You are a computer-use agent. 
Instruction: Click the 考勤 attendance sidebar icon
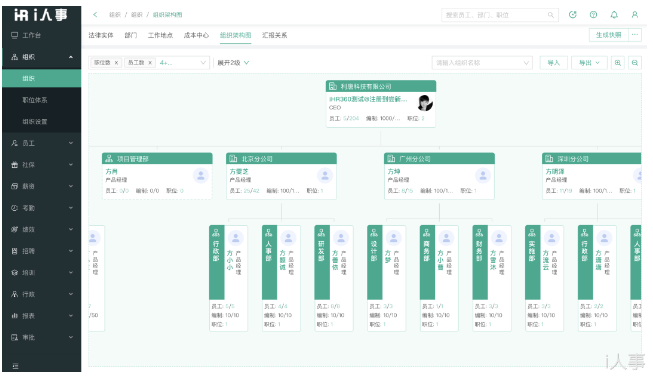point(15,208)
